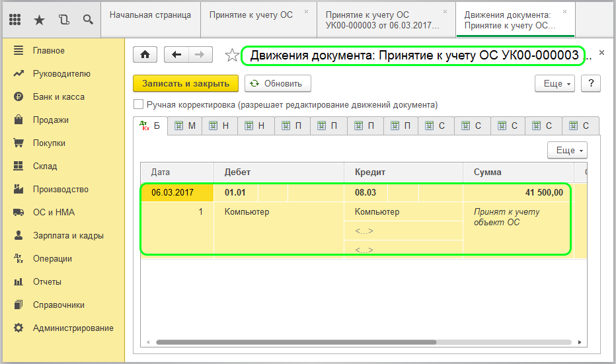616x364 pixels.
Task: Open the ОС и НМА section
Action: pos(54,213)
